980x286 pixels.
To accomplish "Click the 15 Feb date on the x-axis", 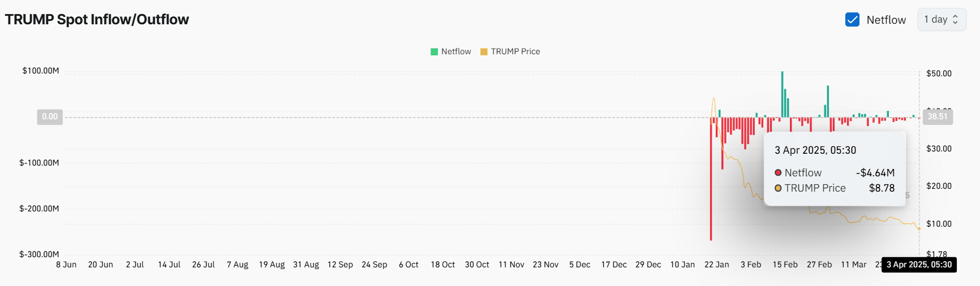I will point(785,265).
